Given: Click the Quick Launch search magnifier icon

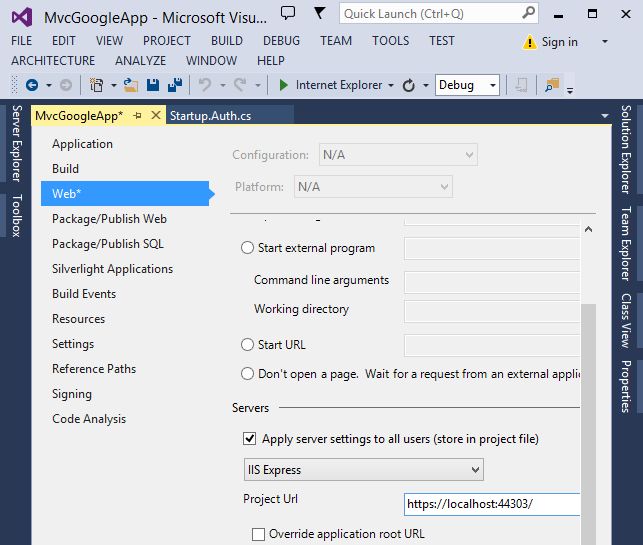Looking at the screenshot, I should click(x=529, y=13).
